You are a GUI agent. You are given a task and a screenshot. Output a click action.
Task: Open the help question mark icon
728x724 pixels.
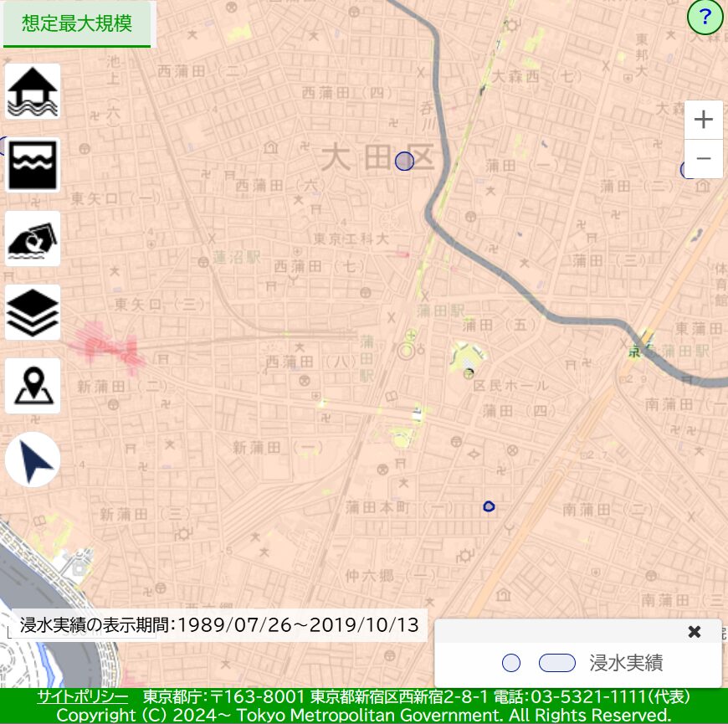705,18
